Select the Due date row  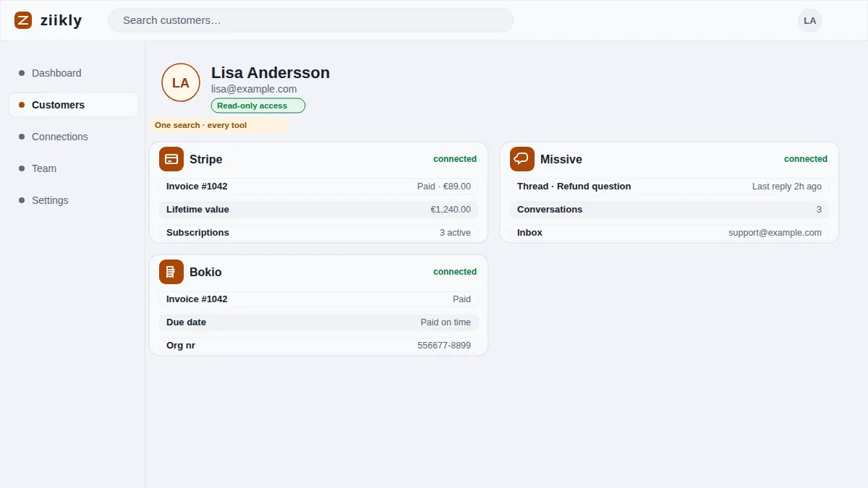[x=318, y=322]
